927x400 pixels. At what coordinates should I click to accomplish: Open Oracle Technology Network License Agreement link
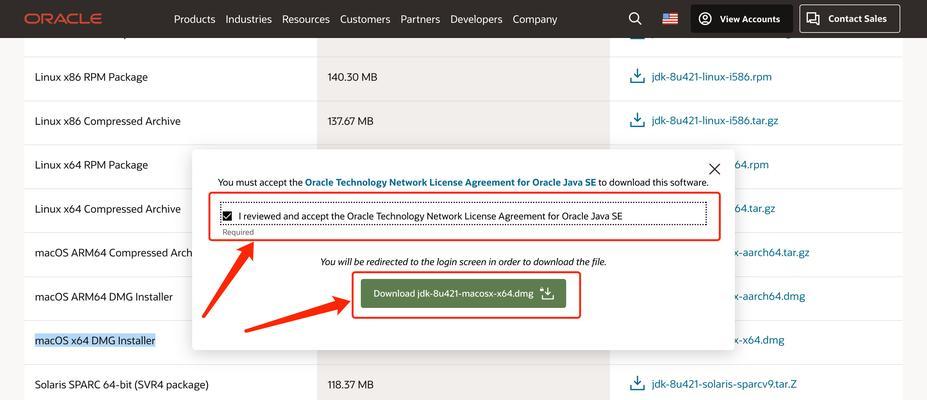(450, 183)
